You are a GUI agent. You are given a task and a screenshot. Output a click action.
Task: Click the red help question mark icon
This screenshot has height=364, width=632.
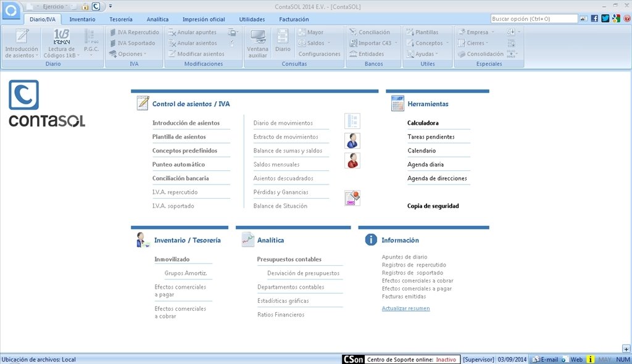pyautogui.click(x=627, y=19)
